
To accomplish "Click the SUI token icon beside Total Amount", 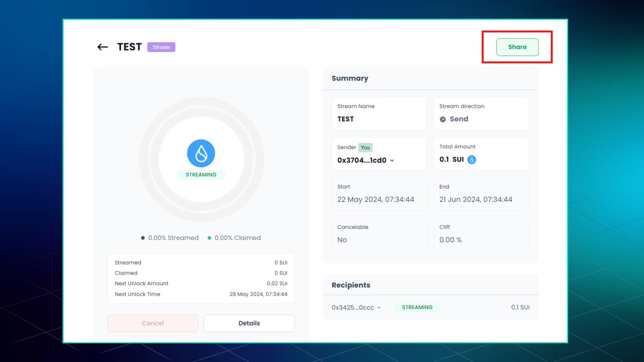I will coord(472,160).
